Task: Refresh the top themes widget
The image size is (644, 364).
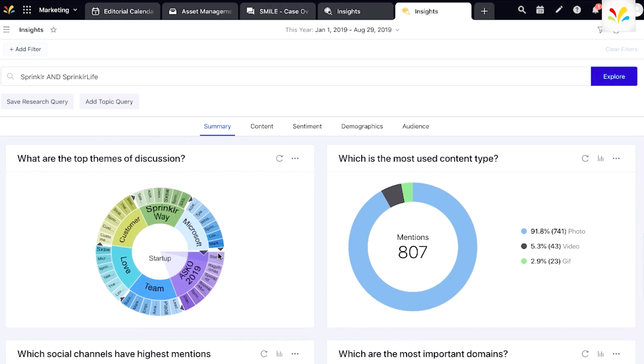Action: [x=280, y=158]
